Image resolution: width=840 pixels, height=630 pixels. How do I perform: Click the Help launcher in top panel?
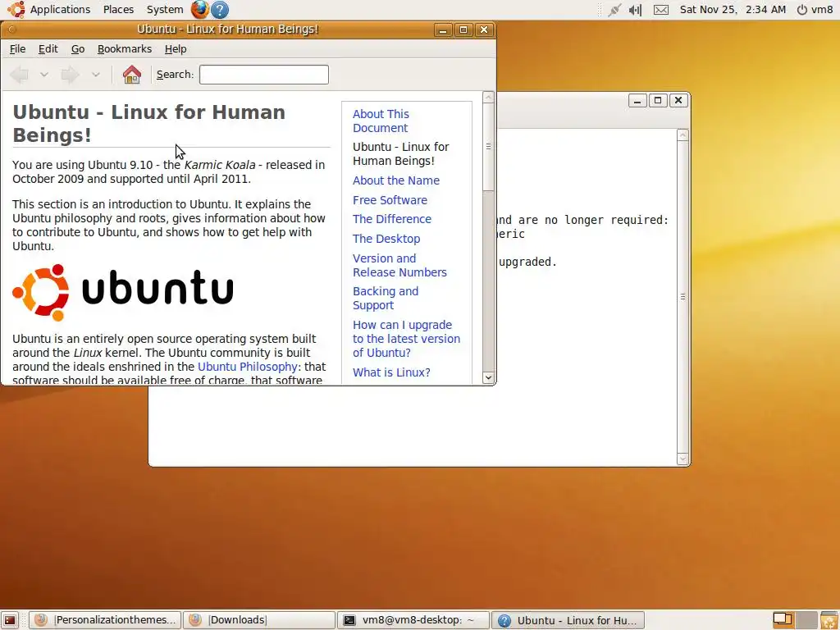tap(220, 10)
